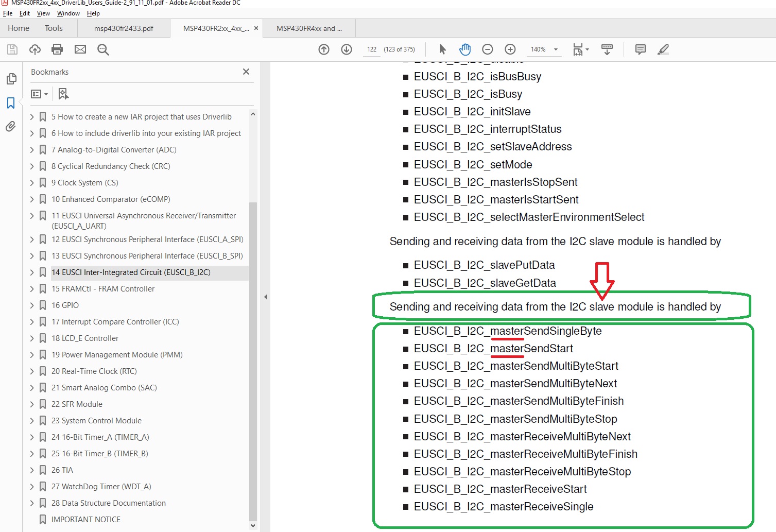The height and width of the screenshot is (532, 776).
Task: Click the upload to cloud icon
Action: tap(35, 49)
